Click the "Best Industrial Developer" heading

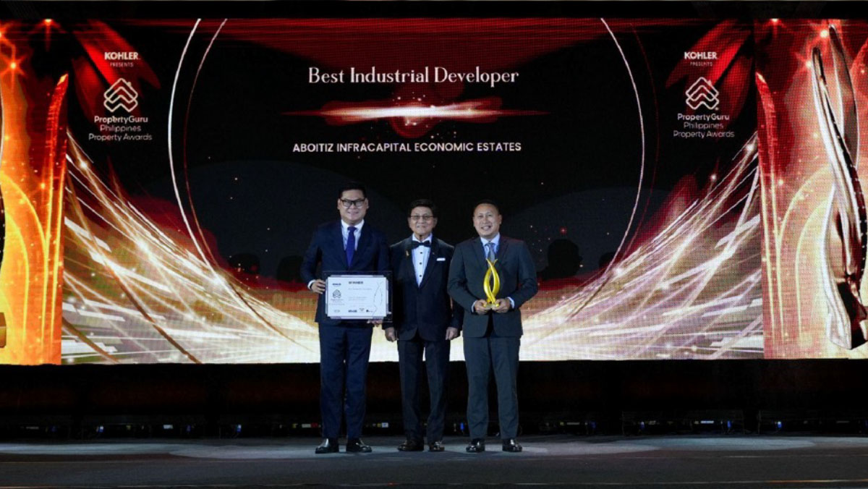coord(413,76)
